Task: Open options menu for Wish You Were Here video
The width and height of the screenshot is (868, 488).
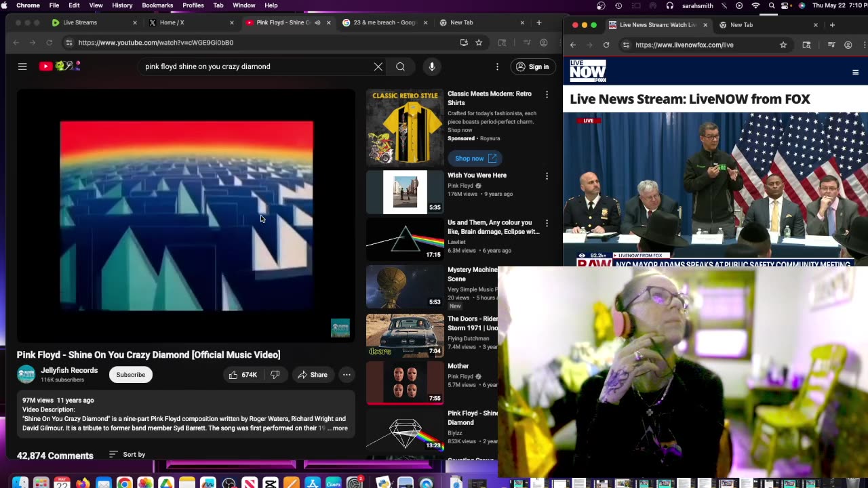Action: [547, 176]
